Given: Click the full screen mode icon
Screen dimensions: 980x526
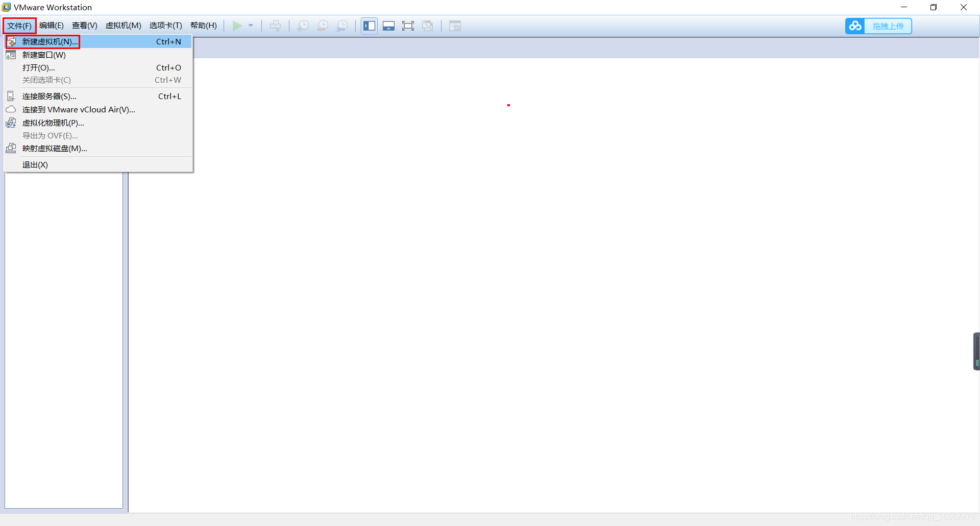Looking at the screenshot, I should click(408, 26).
